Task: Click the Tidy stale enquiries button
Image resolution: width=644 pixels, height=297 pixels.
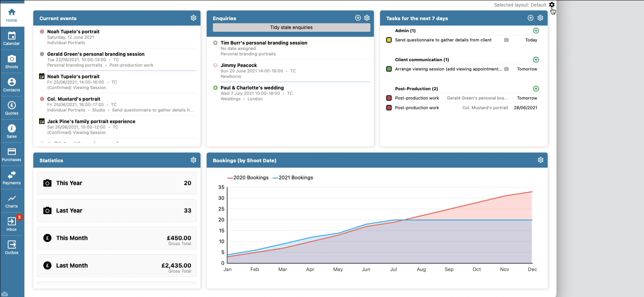Action: 291,27
